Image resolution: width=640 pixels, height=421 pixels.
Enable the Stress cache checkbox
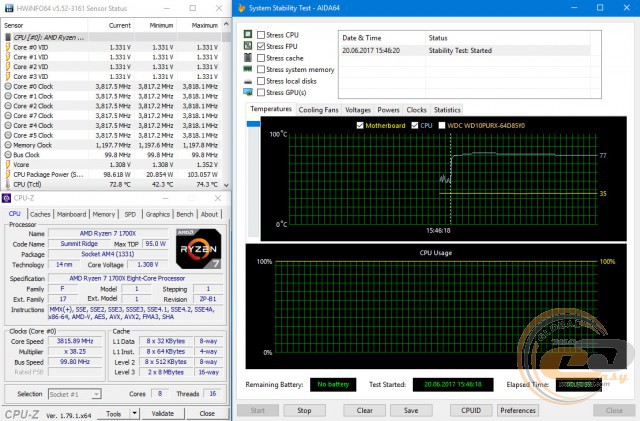[x=261, y=58]
